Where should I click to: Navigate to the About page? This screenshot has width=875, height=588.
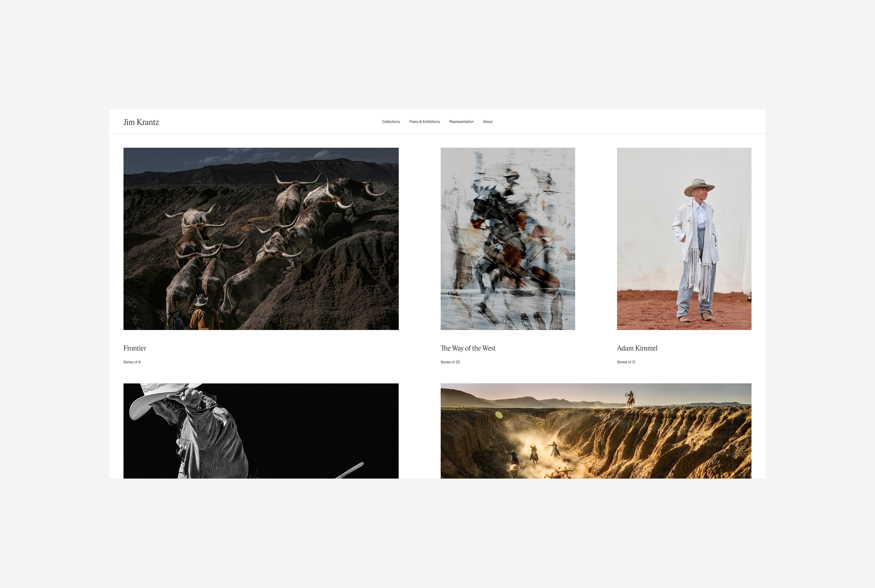(487, 121)
